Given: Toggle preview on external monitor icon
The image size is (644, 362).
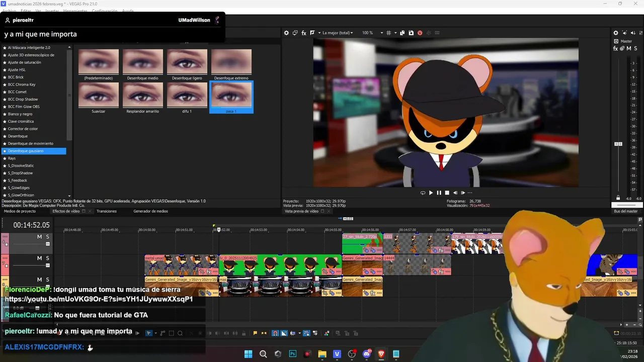Looking at the screenshot, I should tap(295, 33).
